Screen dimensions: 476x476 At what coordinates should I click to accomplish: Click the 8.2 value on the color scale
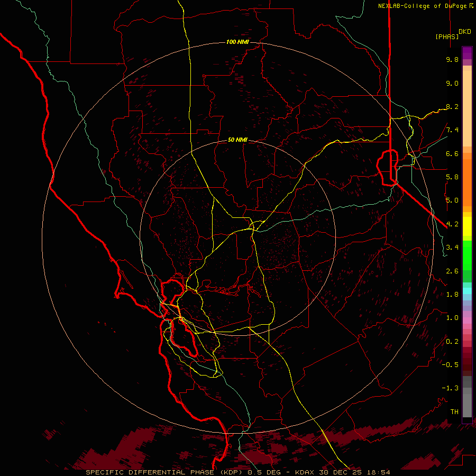click(452, 106)
